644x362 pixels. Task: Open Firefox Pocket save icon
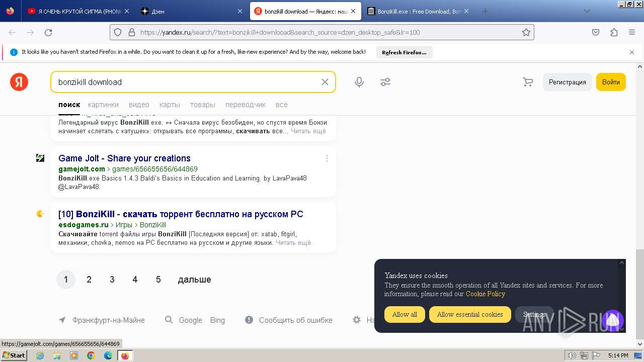click(596, 32)
